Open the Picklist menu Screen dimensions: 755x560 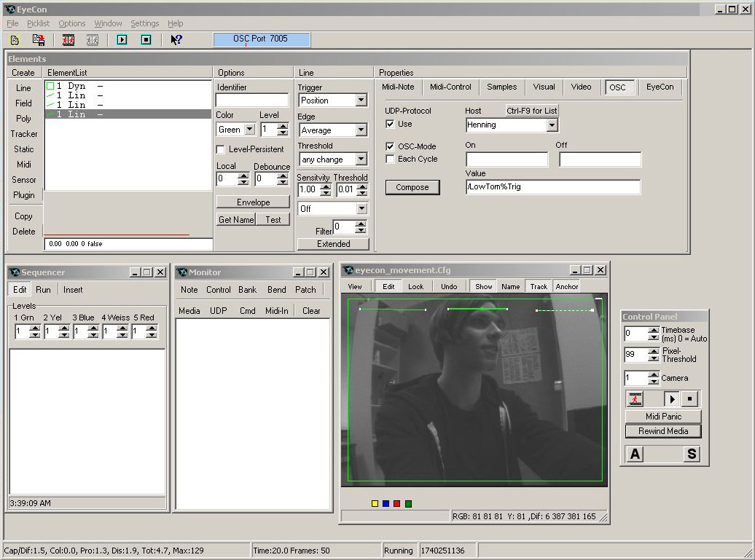pyautogui.click(x=39, y=23)
